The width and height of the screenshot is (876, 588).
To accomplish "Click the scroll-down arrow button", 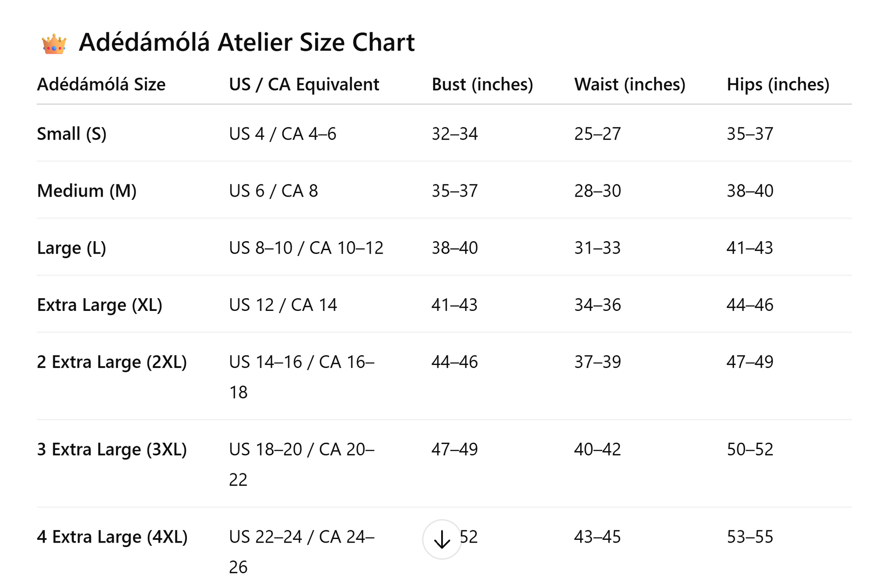I will [x=442, y=539].
